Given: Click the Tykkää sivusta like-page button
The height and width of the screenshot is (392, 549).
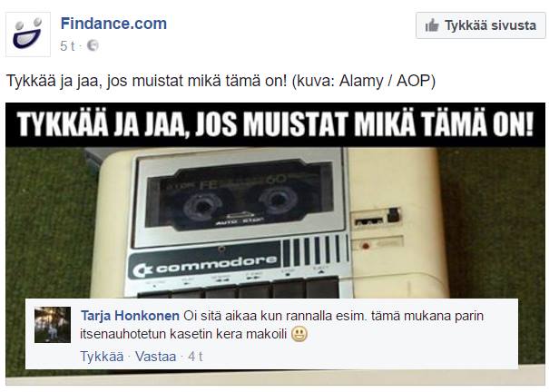Looking at the screenshot, I should click(480, 25).
